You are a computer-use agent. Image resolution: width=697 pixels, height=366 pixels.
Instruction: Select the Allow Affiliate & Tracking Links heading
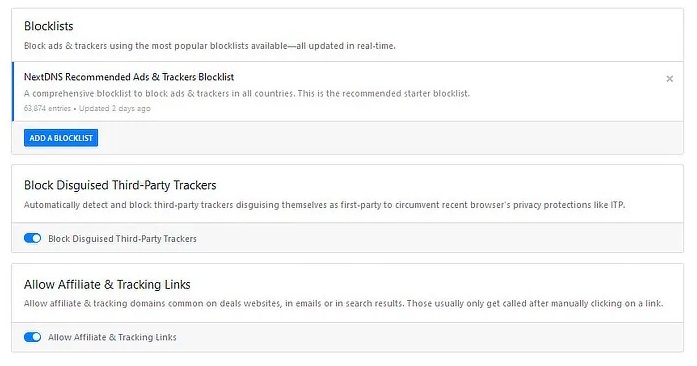[107, 284]
